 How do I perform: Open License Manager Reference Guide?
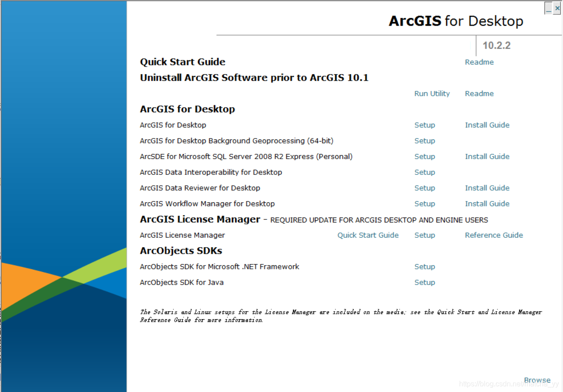click(x=494, y=235)
